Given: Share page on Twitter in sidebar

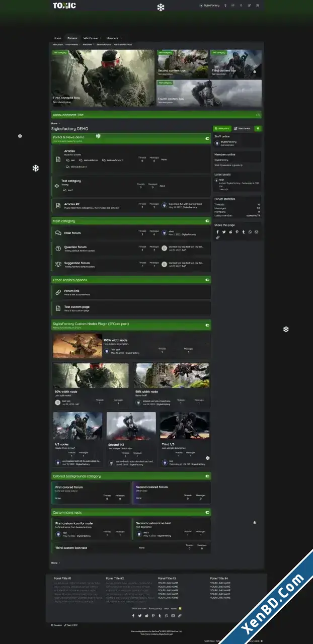Looking at the screenshot, I should (224, 232).
